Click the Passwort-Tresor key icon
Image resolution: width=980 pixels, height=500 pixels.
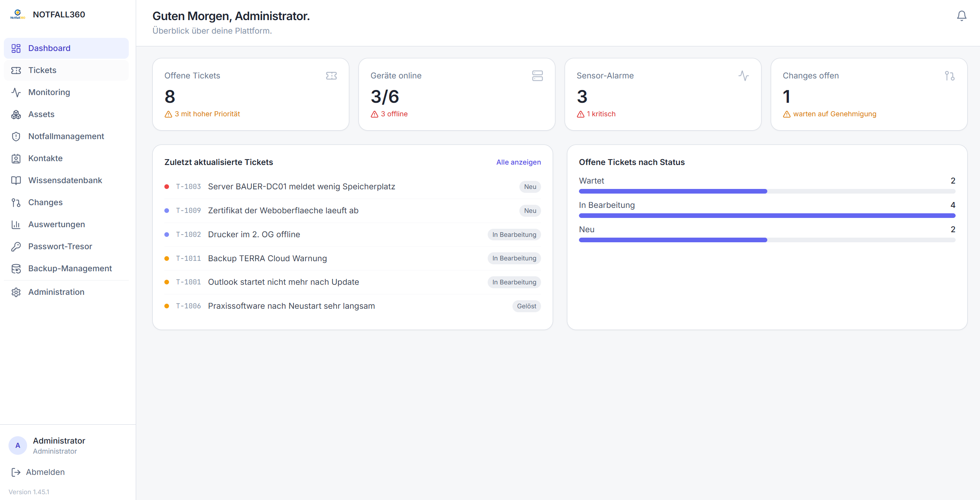16,247
